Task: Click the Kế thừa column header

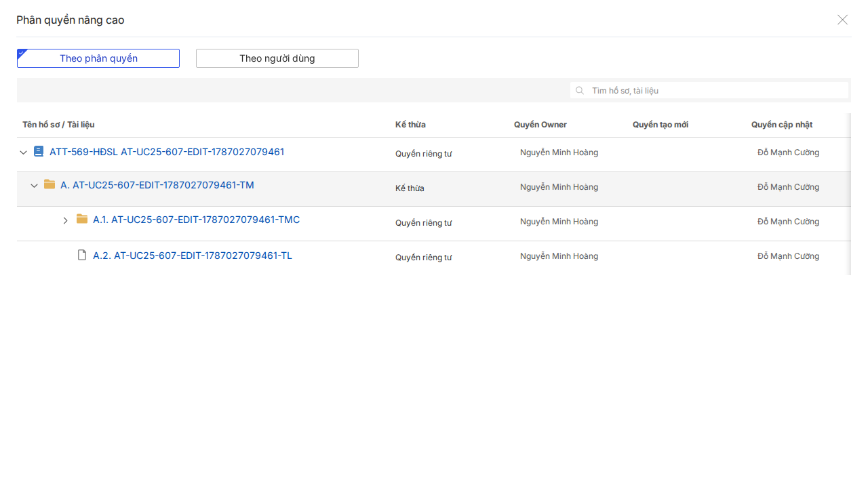Action: point(410,125)
